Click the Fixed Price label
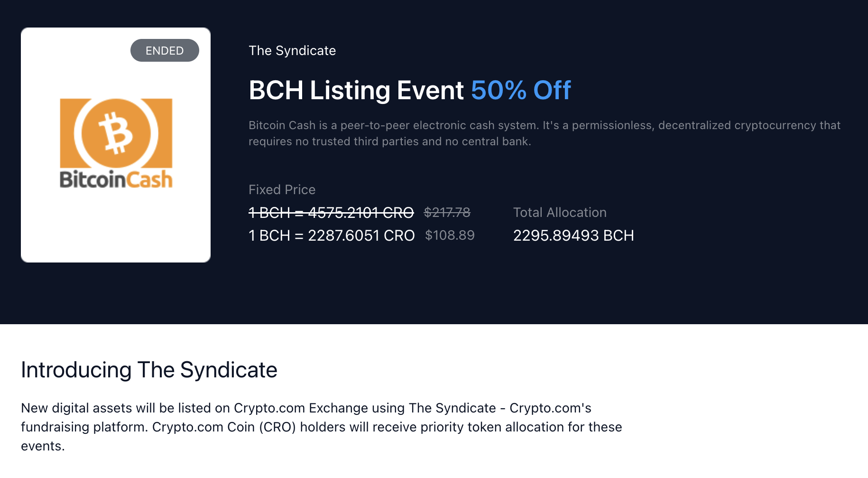Image resolution: width=868 pixels, height=478 pixels. point(282,189)
